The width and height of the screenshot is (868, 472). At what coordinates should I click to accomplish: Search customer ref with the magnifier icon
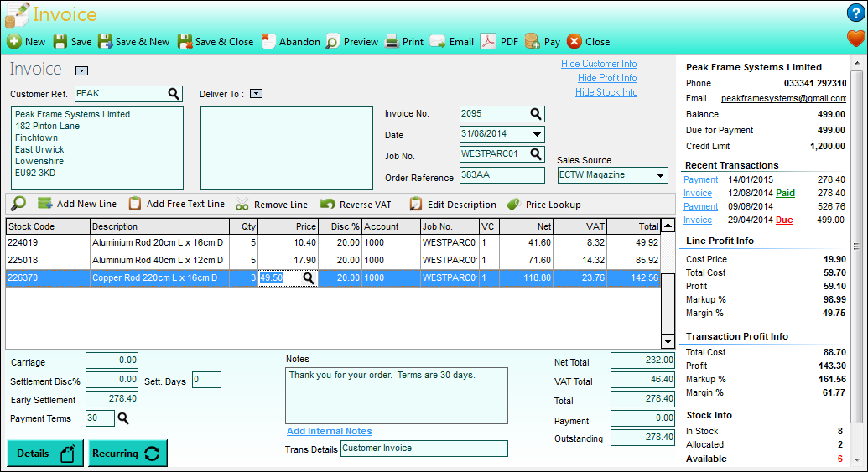click(x=174, y=94)
